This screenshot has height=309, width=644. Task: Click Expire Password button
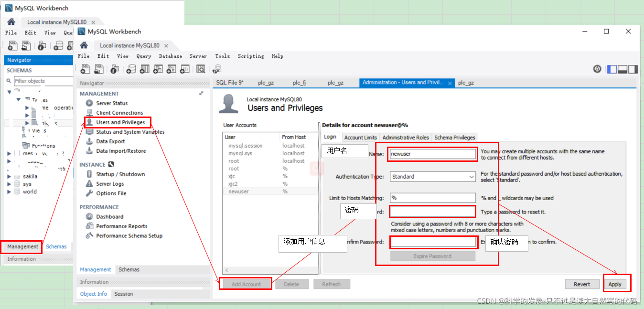(432, 256)
